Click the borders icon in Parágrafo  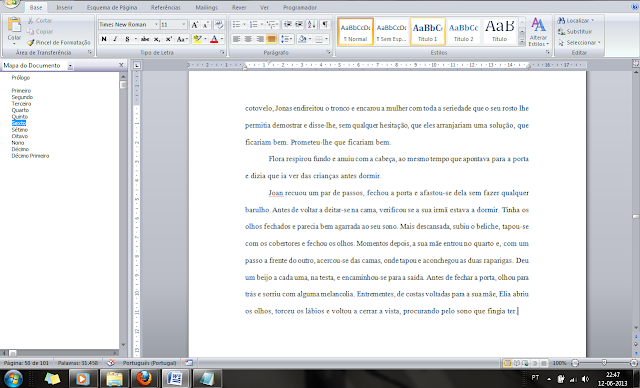point(319,39)
